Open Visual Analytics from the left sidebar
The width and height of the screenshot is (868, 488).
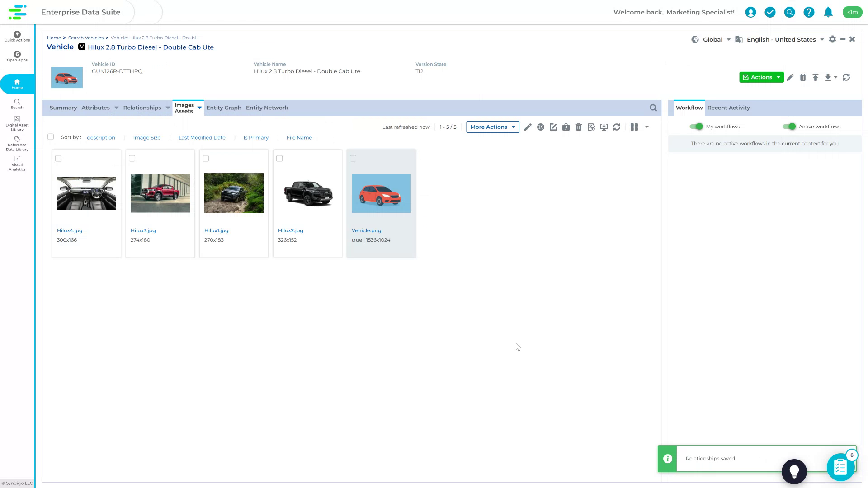pyautogui.click(x=17, y=164)
